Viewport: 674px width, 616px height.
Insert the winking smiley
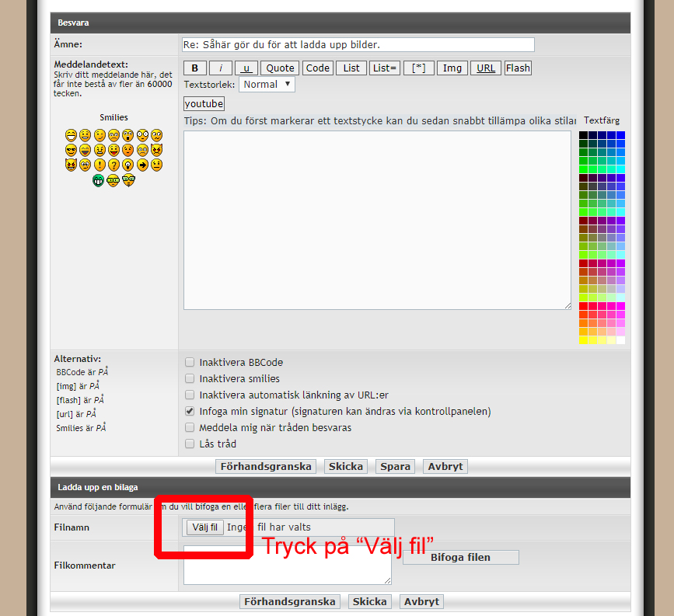[100, 135]
